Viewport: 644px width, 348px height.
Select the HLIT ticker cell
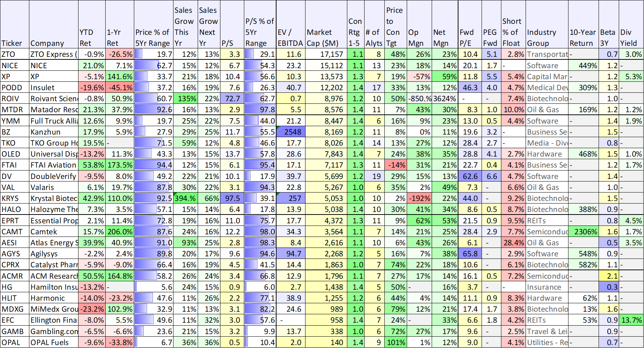pyautogui.click(x=15, y=298)
